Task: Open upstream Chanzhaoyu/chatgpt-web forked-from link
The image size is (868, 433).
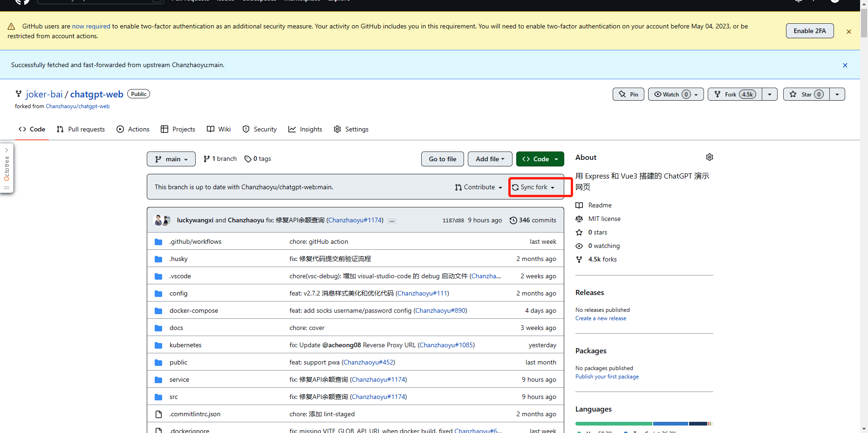Action: tap(78, 106)
